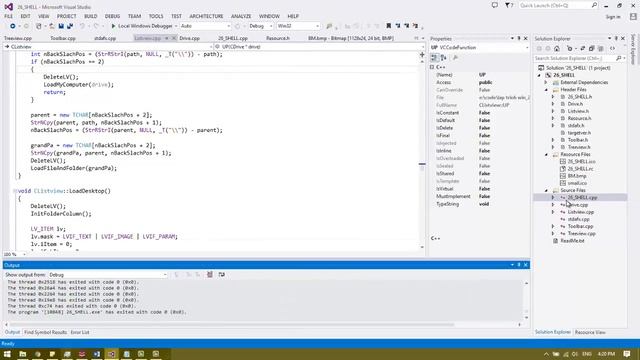
Task: Start the Local Windows Debugger
Action: 142,26
